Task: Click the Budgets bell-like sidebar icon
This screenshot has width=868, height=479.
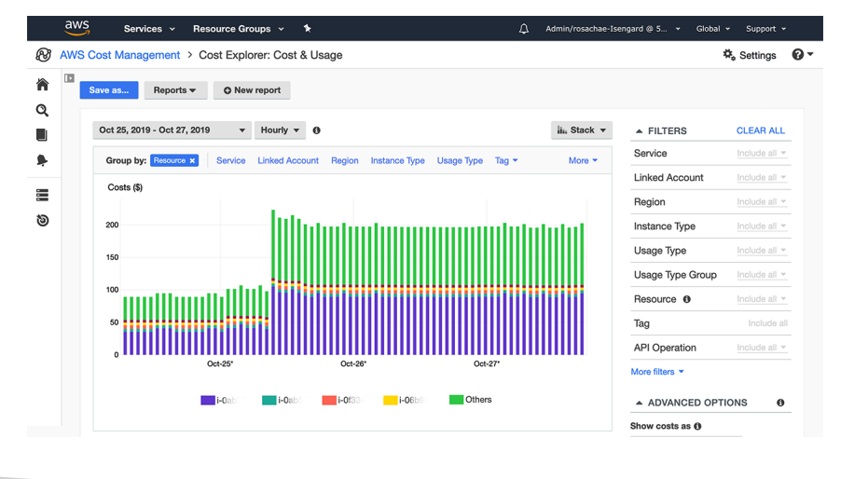Action: 42,160
